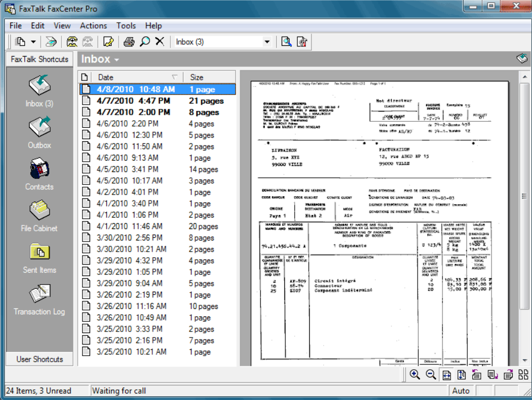Viewport: 532px width, 400px height.
Task: Click the Fit Height viewer icon
Action: click(x=461, y=375)
